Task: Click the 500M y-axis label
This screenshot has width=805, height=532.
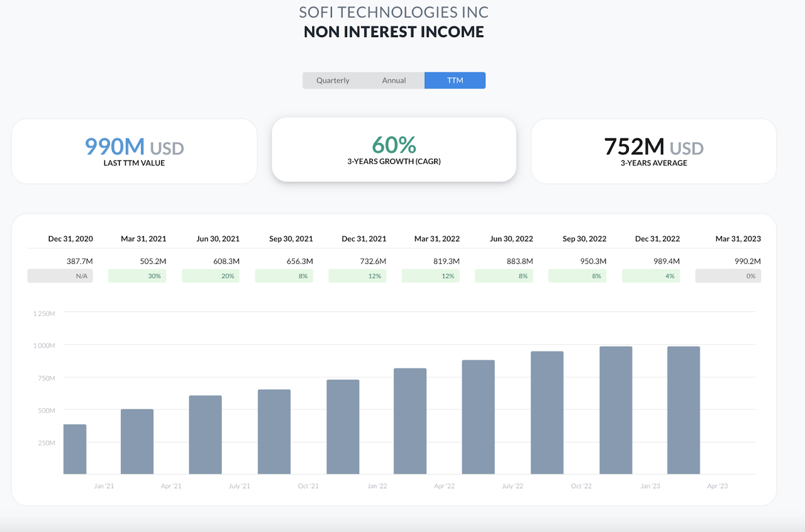Action: pos(46,410)
